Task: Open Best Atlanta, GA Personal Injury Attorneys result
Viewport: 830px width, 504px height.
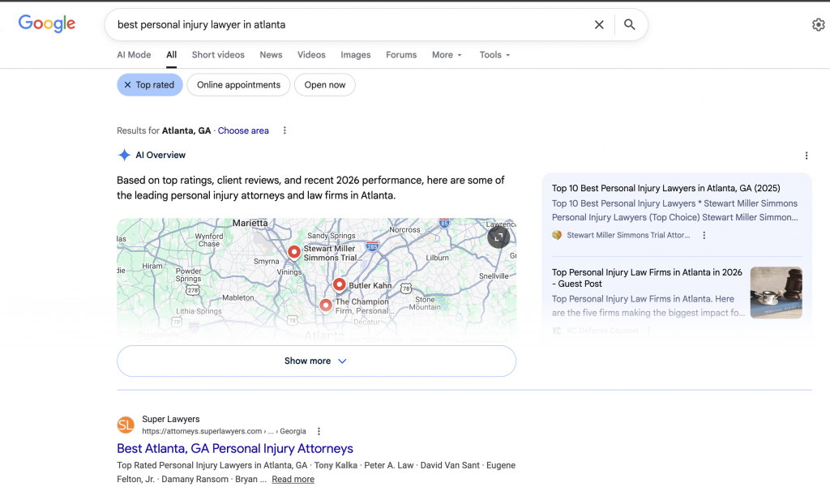Action: pos(235,448)
